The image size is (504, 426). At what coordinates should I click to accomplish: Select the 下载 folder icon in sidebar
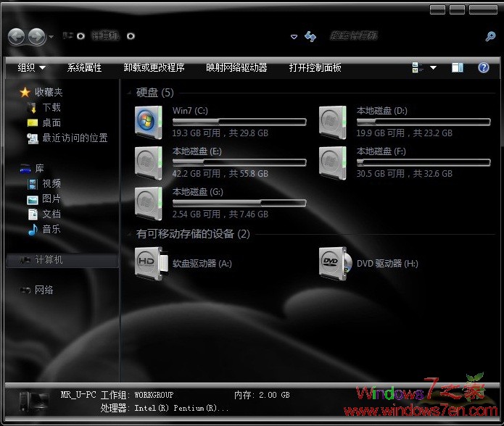[x=32, y=107]
